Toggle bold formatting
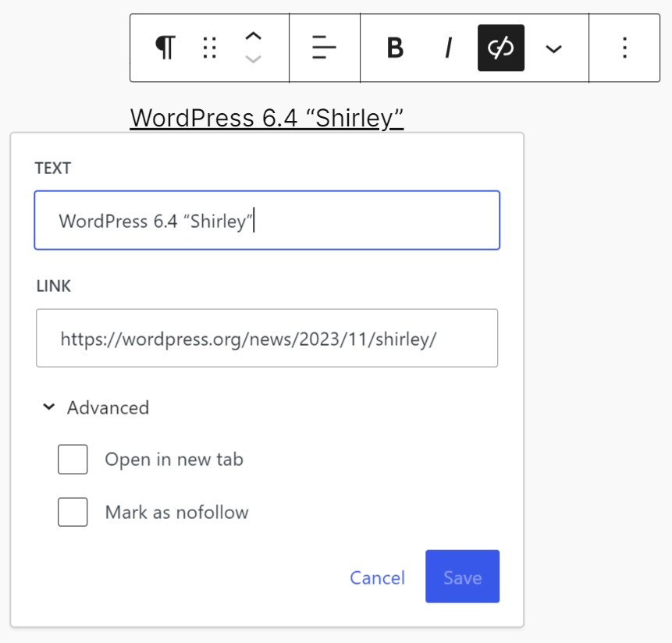672x643 pixels. pyautogui.click(x=395, y=48)
